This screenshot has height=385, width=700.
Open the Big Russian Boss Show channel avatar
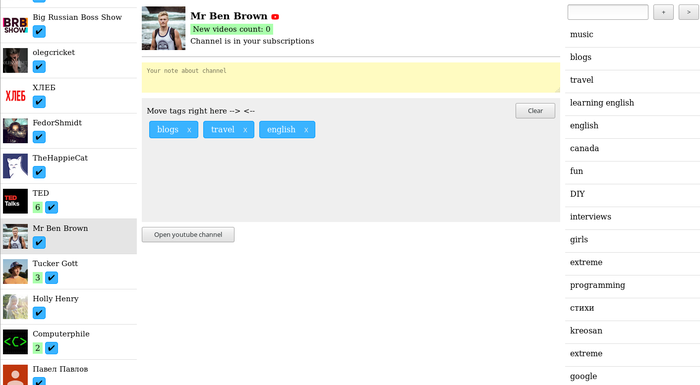click(15, 25)
